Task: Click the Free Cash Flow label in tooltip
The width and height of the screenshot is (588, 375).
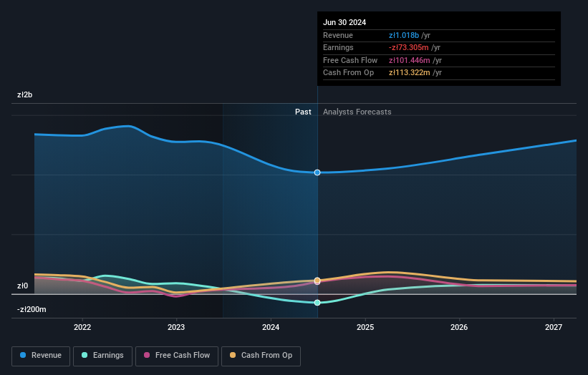Action: tap(350, 60)
